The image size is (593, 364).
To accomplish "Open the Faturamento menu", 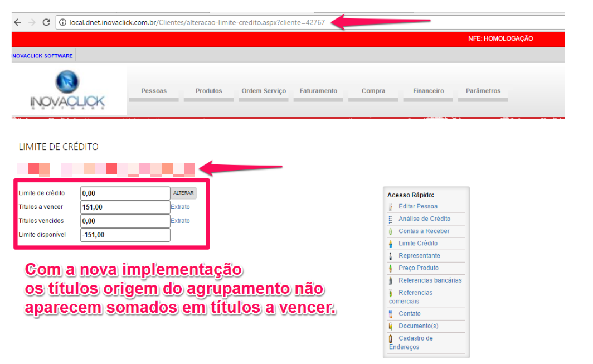I will 318,91.
